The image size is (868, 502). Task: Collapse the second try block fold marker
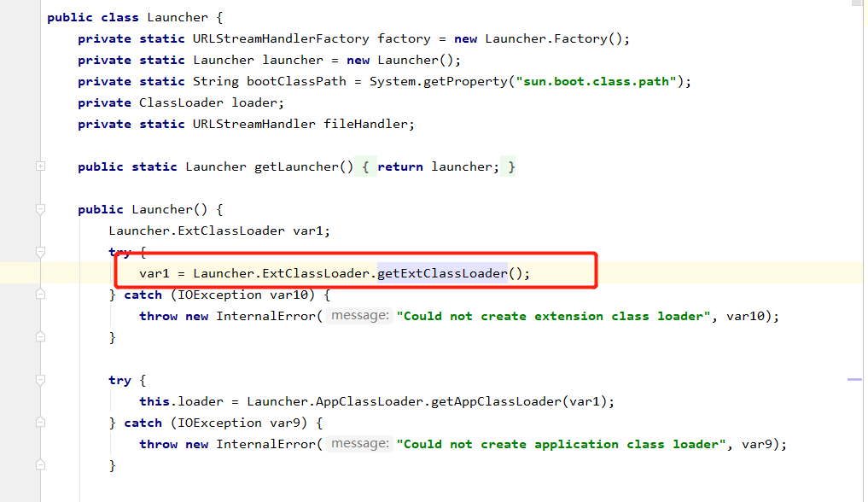(40, 380)
